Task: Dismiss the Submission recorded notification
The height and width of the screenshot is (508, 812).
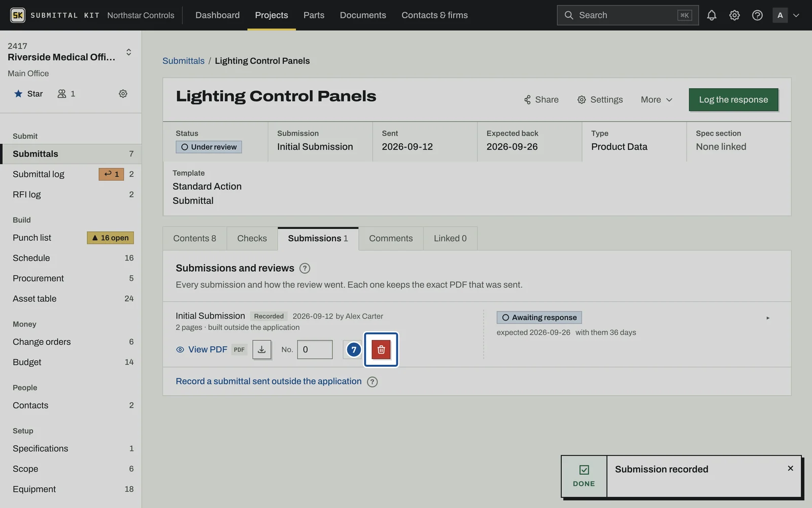Action: [790, 468]
